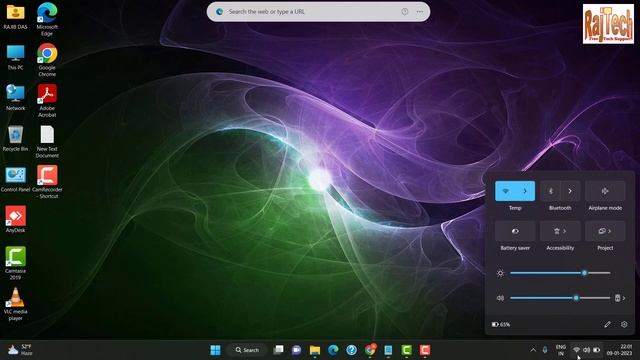Select the New Text Document file

(47, 142)
